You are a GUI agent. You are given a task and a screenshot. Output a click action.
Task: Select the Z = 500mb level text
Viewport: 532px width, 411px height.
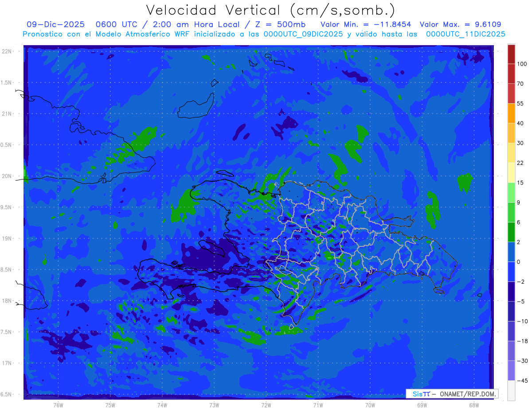pos(280,25)
